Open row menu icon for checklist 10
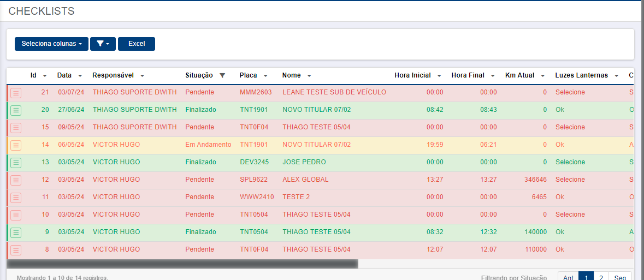 click(x=16, y=215)
